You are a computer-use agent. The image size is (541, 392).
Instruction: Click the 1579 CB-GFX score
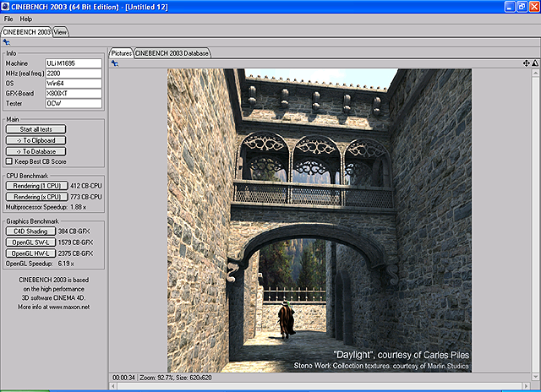tap(75, 242)
